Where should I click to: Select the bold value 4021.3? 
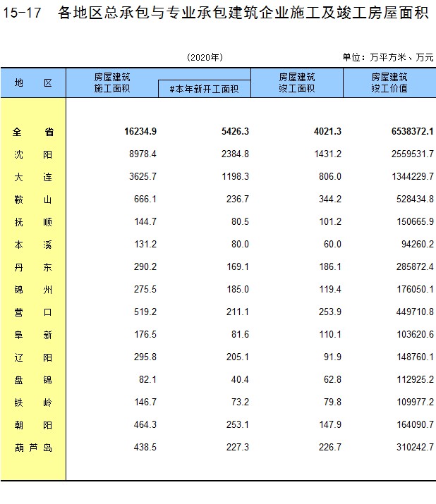pos(327,132)
